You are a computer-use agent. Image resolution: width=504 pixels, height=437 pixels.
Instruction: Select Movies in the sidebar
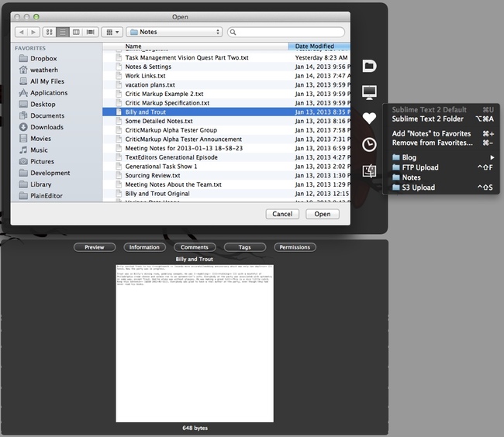click(35, 139)
